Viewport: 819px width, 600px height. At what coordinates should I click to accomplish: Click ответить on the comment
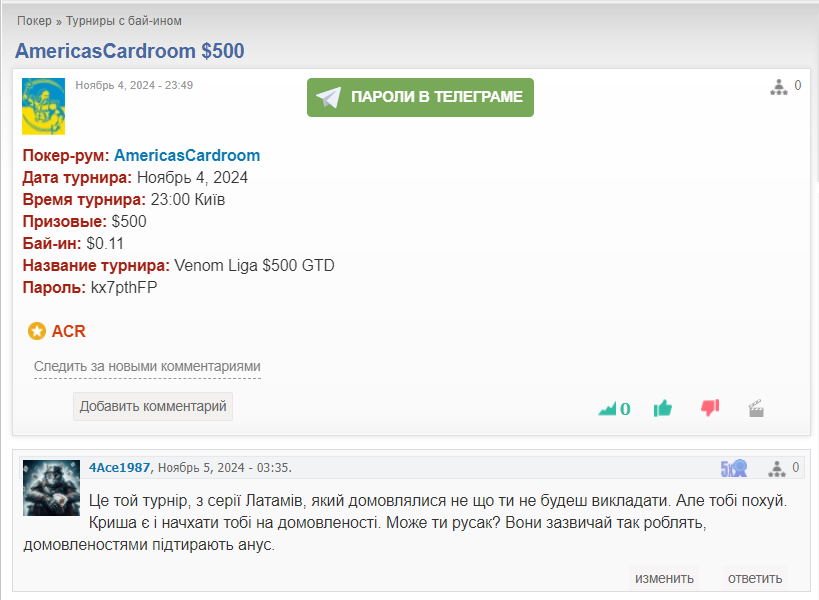click(x=755, y=579)
